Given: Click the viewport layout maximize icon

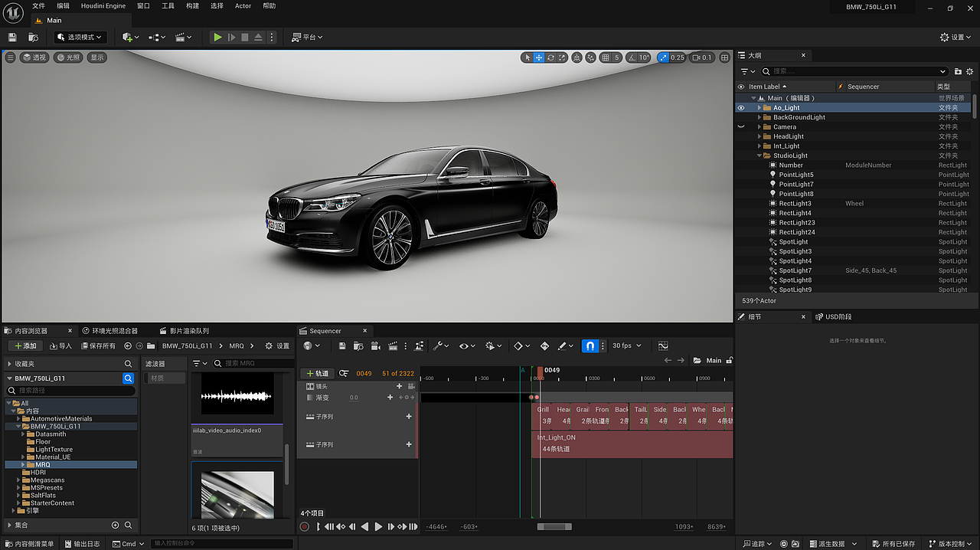Looking at the screenshot, I should (724, 57).
